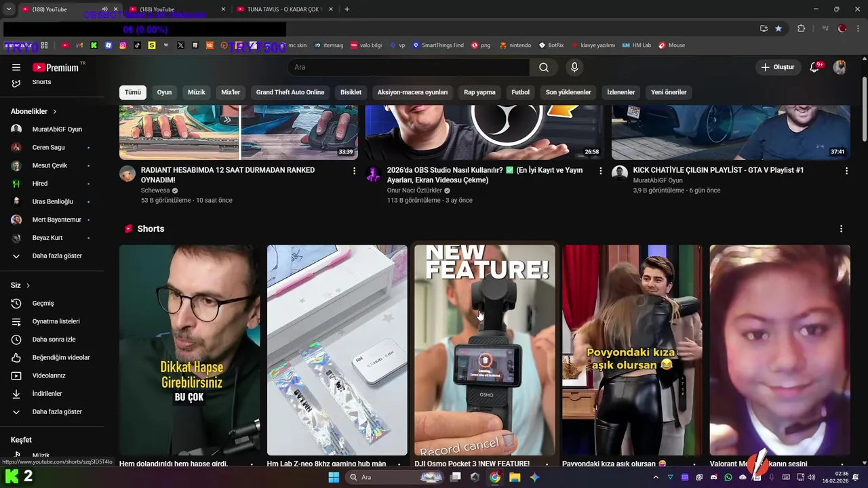Select the Rap yapma chip
Image resolution: width=868 pixels, height=488 pixels.
(x=480, y=92)
